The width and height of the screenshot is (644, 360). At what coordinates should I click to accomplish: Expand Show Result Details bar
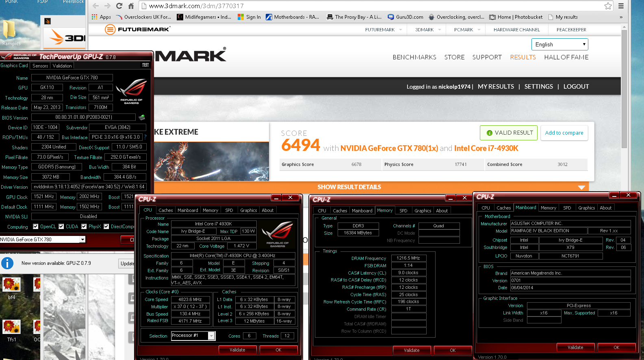tap(349, 187)
